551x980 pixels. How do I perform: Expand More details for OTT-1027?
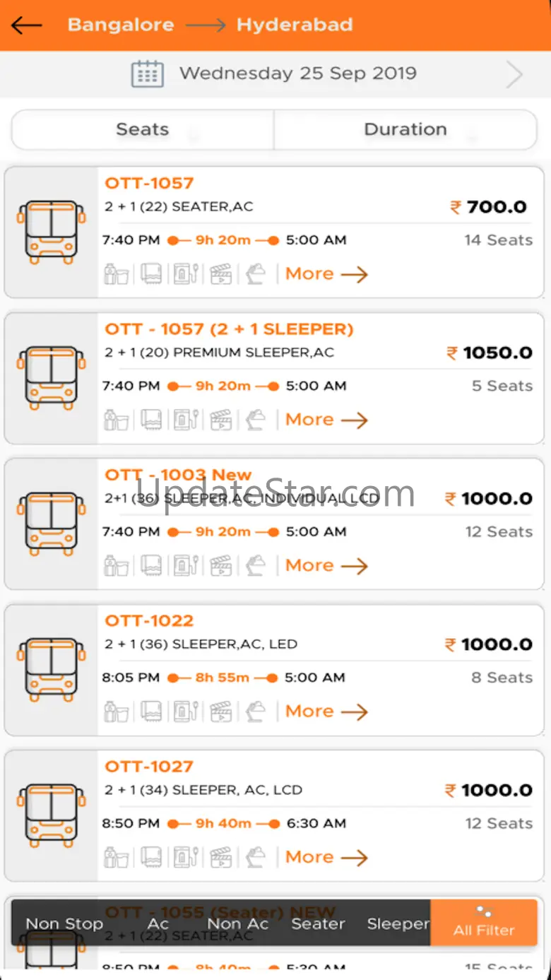click(x=326, y=857)
